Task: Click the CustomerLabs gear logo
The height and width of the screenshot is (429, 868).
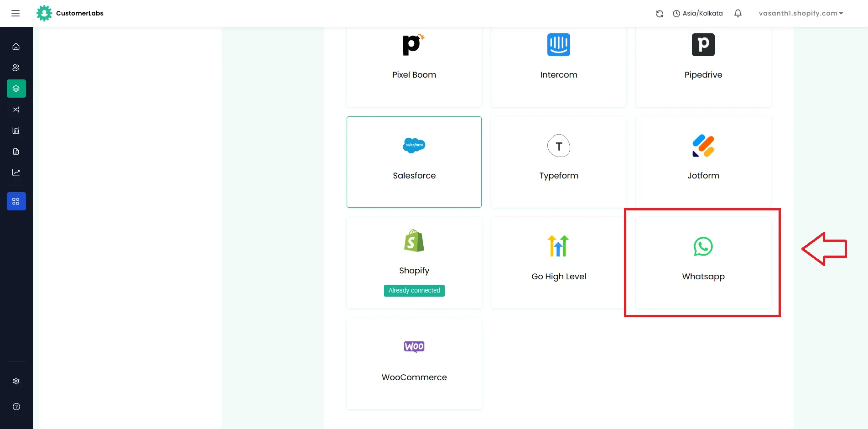Action: point(44,13)
